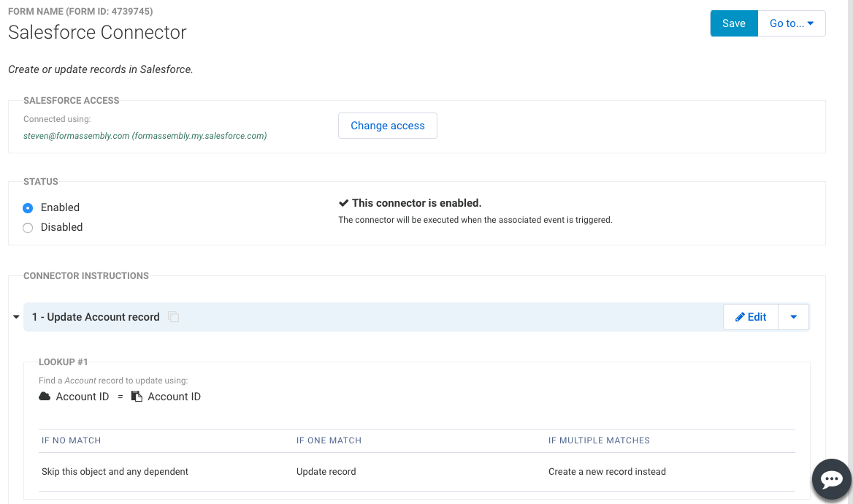Copy the Update Account record instruction
The width and height of the screenshot is (853, 504).
[174, 317]
